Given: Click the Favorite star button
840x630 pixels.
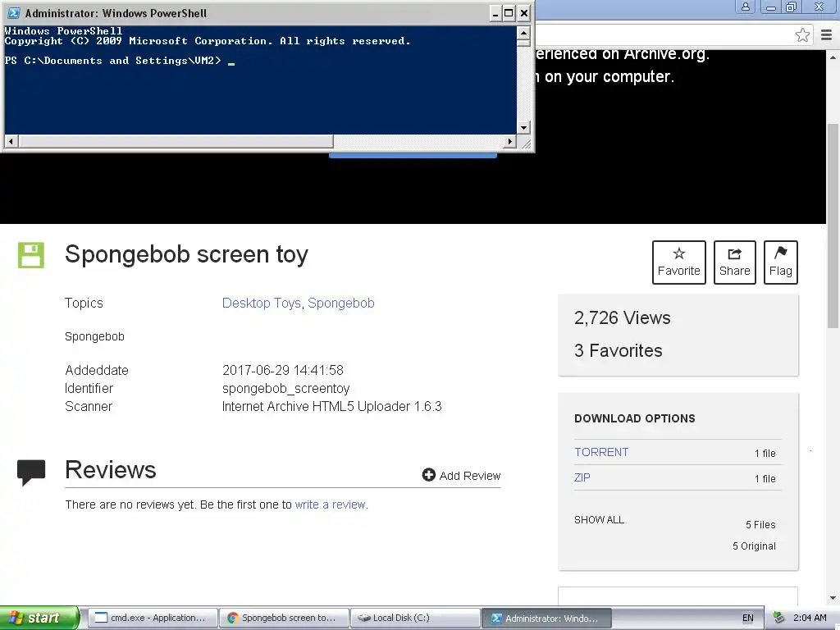Looking at the screenshot, I should click(678, 262).
